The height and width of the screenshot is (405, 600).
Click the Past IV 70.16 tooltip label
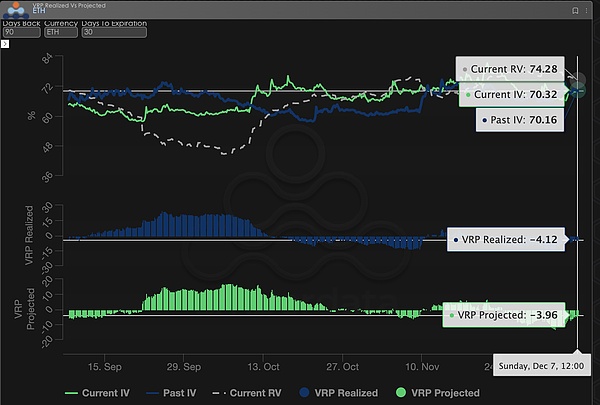[522, 120]
